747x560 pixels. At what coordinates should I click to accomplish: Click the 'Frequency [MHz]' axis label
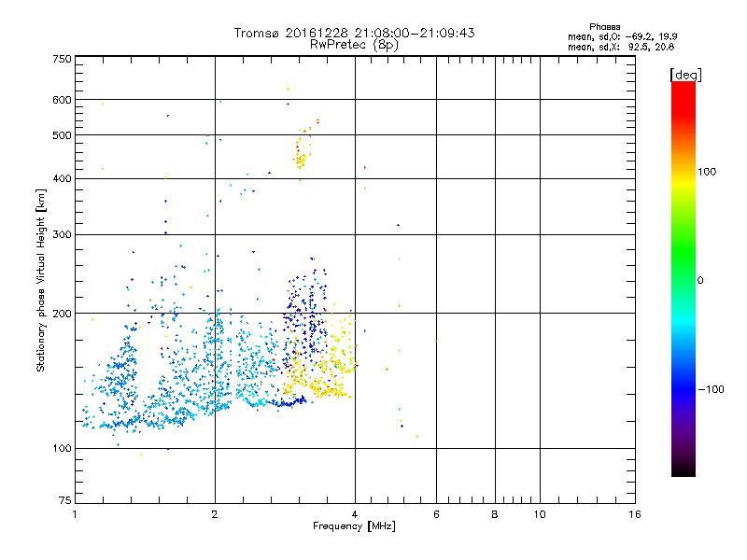[354, 526]
